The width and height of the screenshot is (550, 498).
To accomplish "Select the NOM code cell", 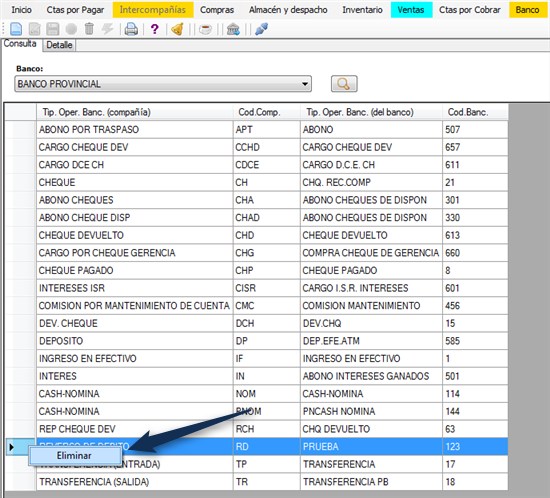I will click(267, 394).
